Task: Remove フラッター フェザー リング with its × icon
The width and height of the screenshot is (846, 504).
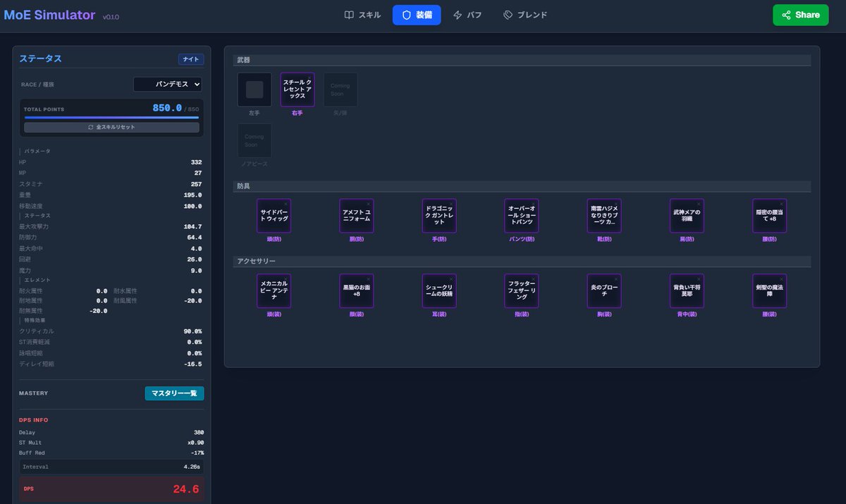Action: (533, 278)
